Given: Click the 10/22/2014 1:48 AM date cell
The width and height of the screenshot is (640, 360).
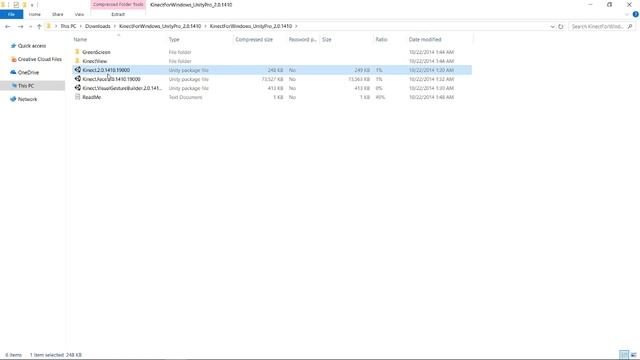Looking at the screenshot, I should 431,97.
